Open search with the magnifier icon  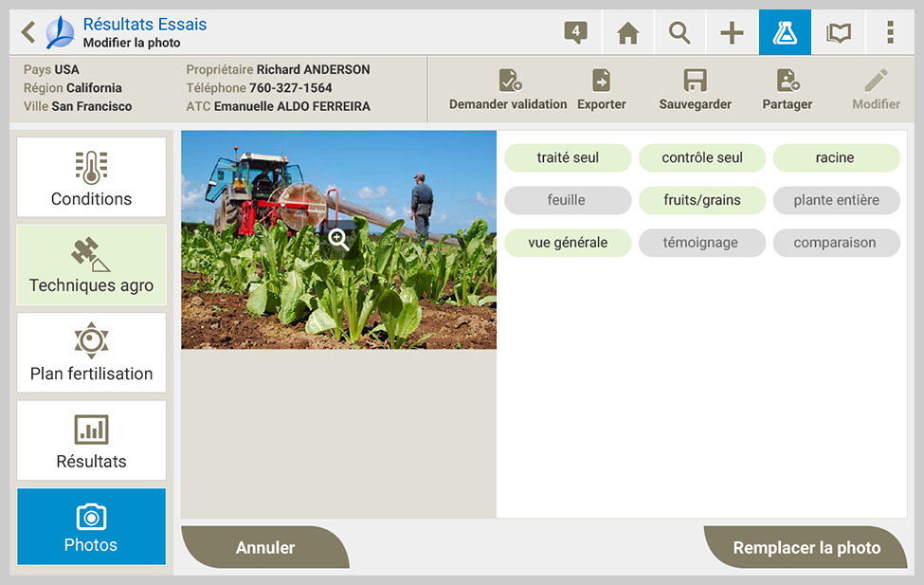(x=679, y=33)
